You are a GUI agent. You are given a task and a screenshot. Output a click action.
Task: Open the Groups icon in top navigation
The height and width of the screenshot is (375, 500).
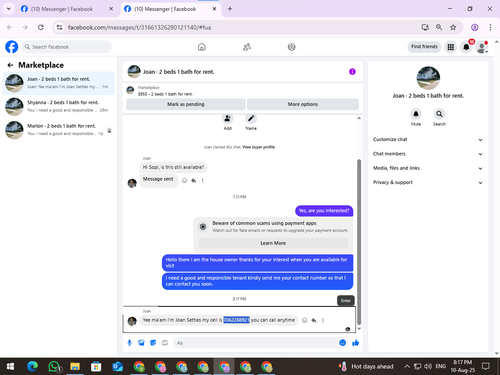click(x=291, y=47)
